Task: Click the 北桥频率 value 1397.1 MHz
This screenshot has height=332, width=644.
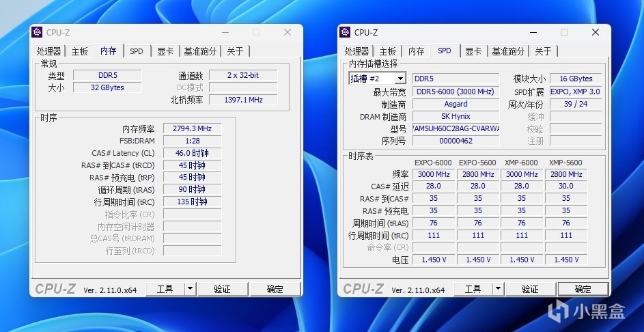Action: pyautogui.click(x=243, y=100)
